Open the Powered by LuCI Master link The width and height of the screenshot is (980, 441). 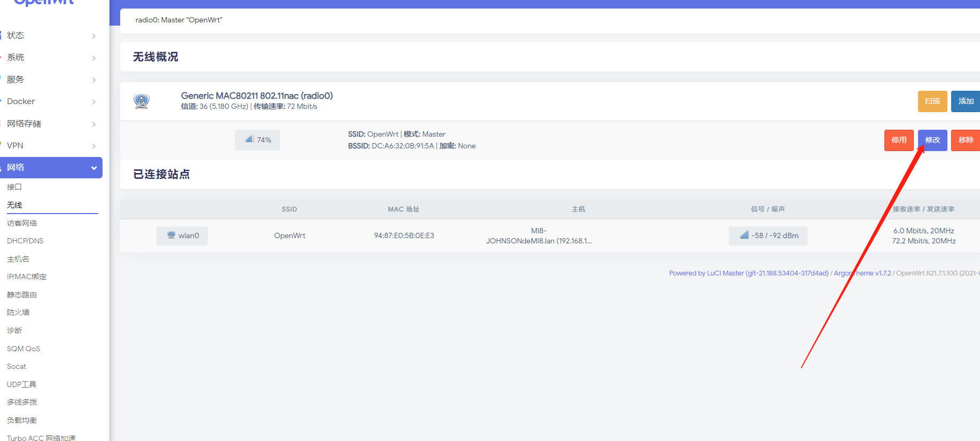(748, 273)
